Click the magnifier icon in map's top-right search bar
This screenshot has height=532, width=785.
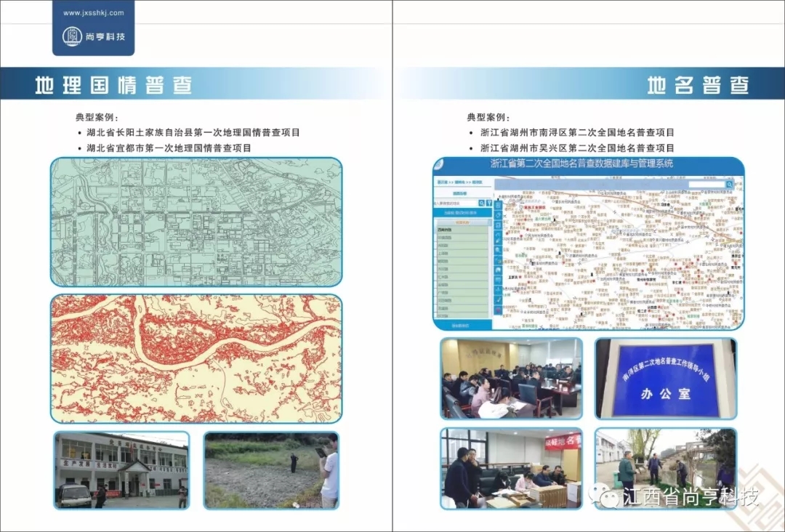[730, 185]
